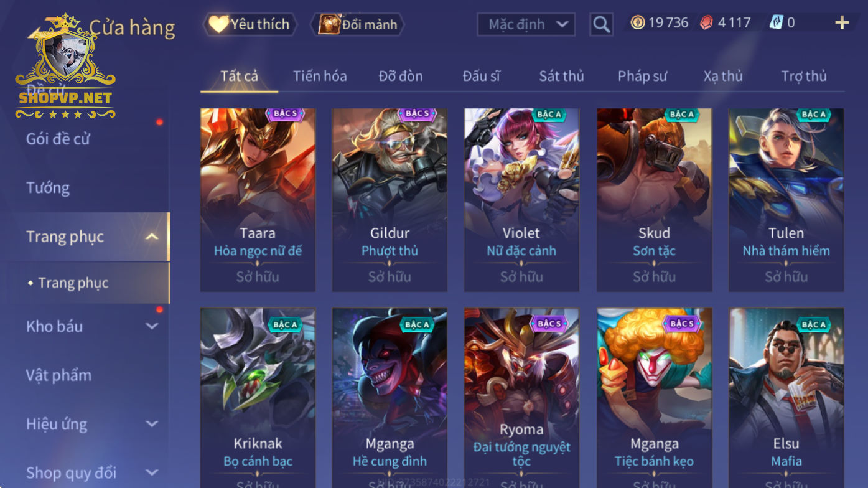The height and width of the screenshot is (488, 868).
Task: Click the blue voucher ticket icon
Action: [776, 23]
